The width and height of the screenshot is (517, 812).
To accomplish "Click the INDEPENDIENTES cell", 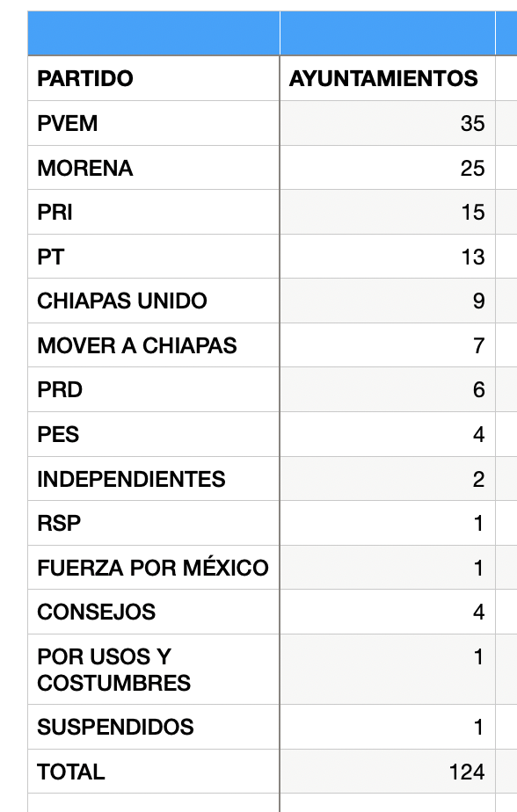I will [153, 478].
